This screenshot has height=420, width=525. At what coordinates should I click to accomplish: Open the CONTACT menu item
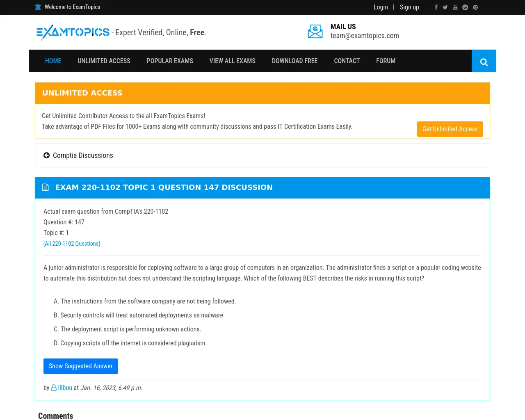(347, 61)
